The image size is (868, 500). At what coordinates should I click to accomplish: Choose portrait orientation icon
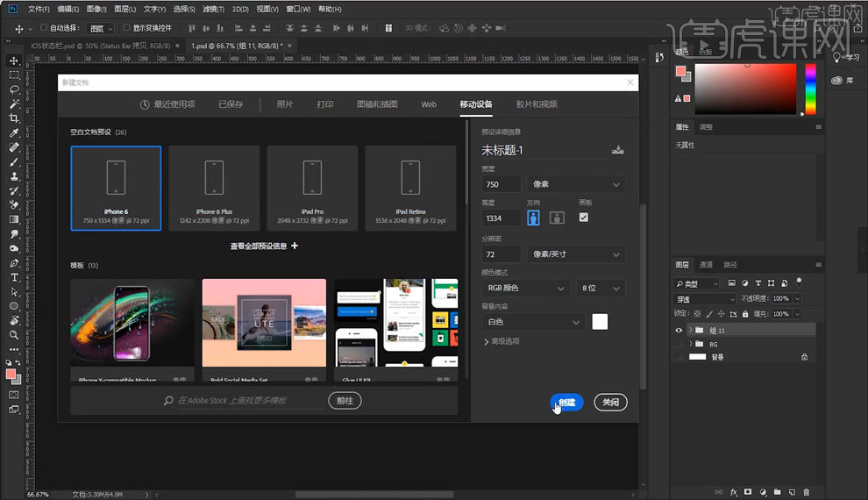tap(533, 218)
